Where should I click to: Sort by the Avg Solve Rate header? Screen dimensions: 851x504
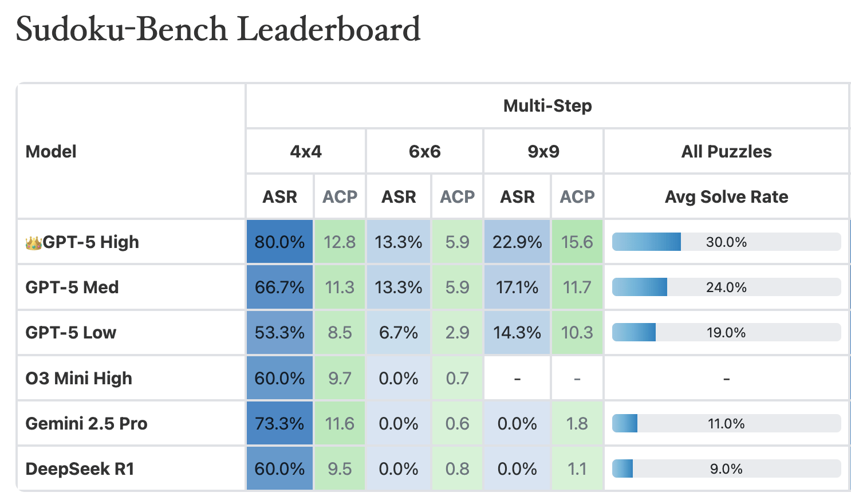(x=726, y=196)
